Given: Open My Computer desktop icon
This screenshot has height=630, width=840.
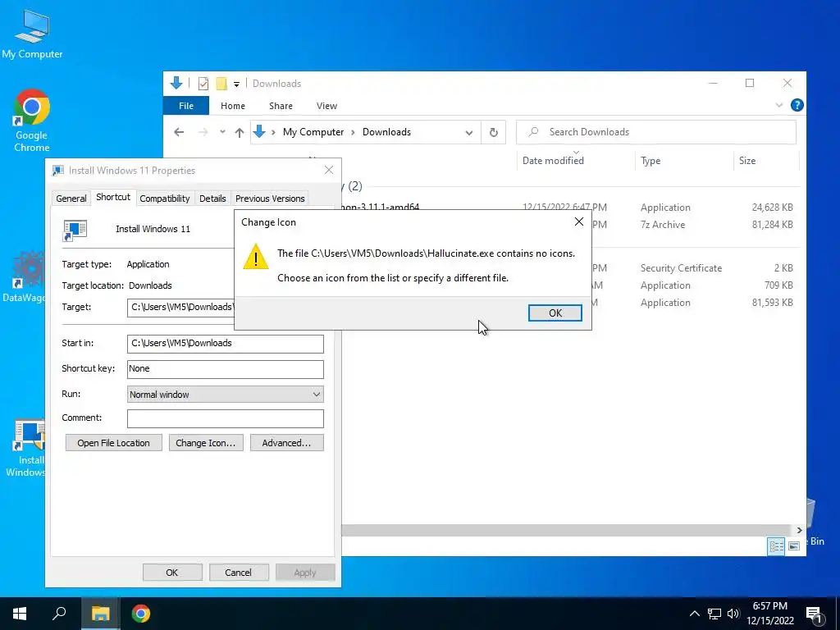Looking at the screenshot, I should pos(32,33).
